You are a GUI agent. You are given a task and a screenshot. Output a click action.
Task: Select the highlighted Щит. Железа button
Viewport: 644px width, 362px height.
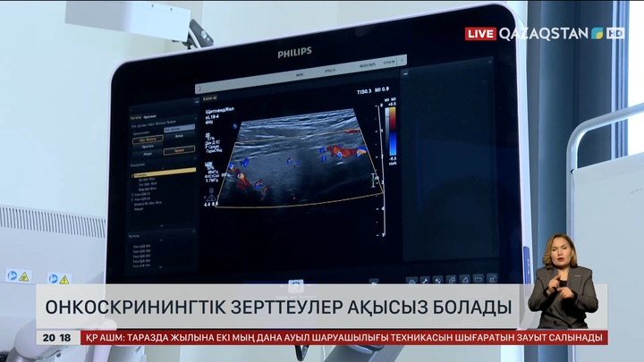coord(148,139)
